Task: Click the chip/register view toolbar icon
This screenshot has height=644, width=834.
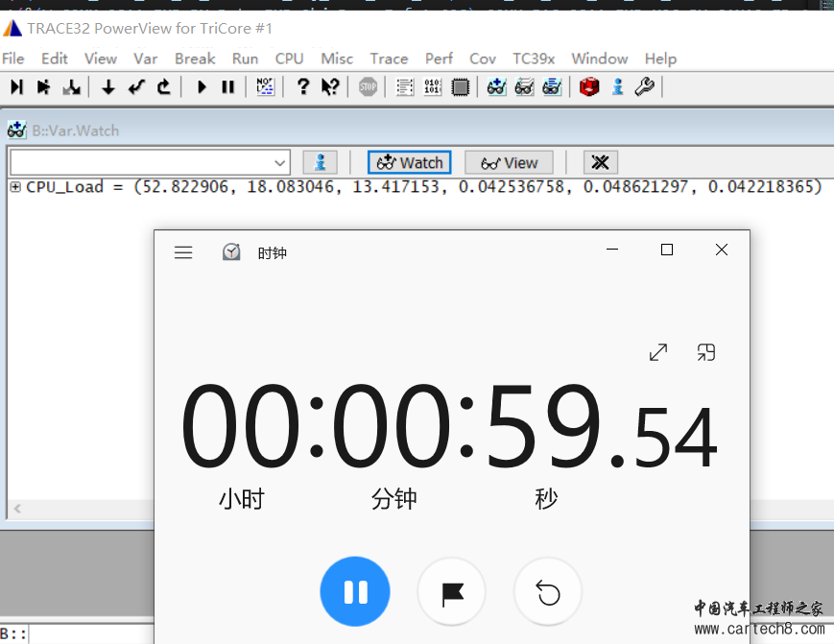Action: (461, 87)
